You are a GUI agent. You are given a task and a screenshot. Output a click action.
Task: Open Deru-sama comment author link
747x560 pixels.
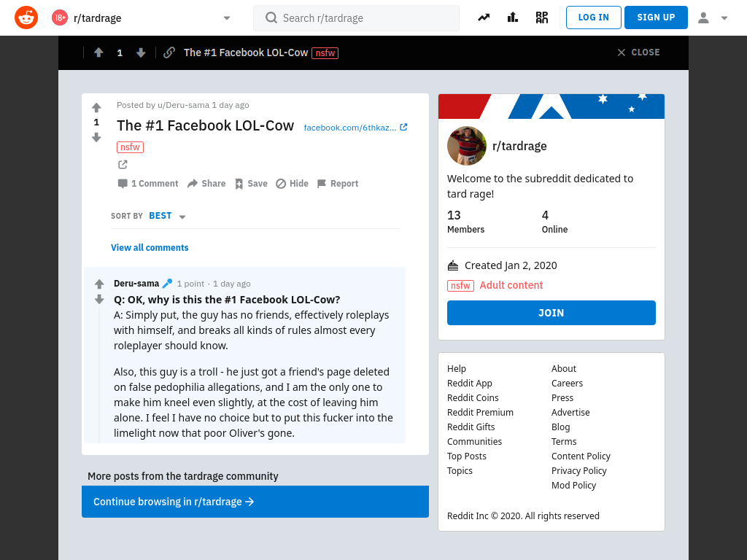(136, 284)
